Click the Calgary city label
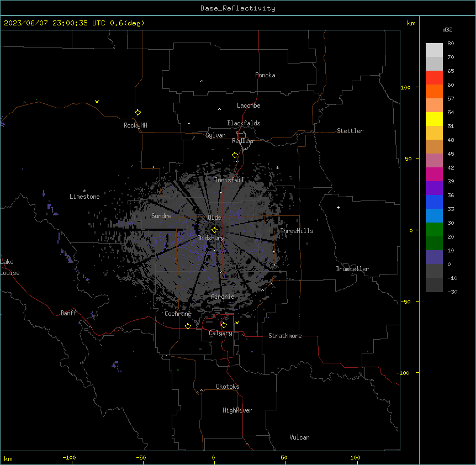The width and height of the screenshot is (476, 465). [220, 333]
